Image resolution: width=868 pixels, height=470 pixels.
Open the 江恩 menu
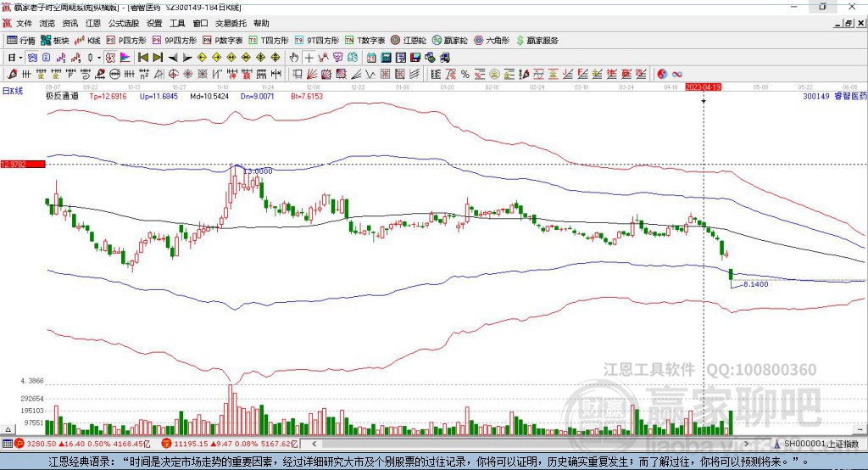click(93, 23)
